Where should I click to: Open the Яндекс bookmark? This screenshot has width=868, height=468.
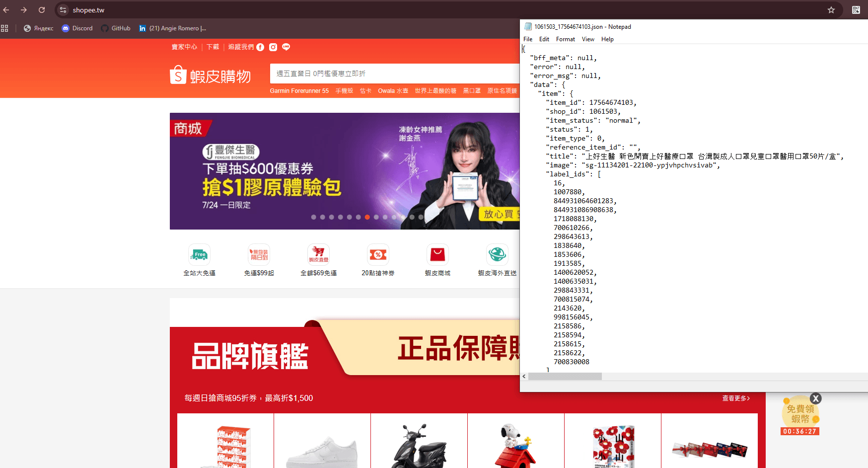point(39,28)
